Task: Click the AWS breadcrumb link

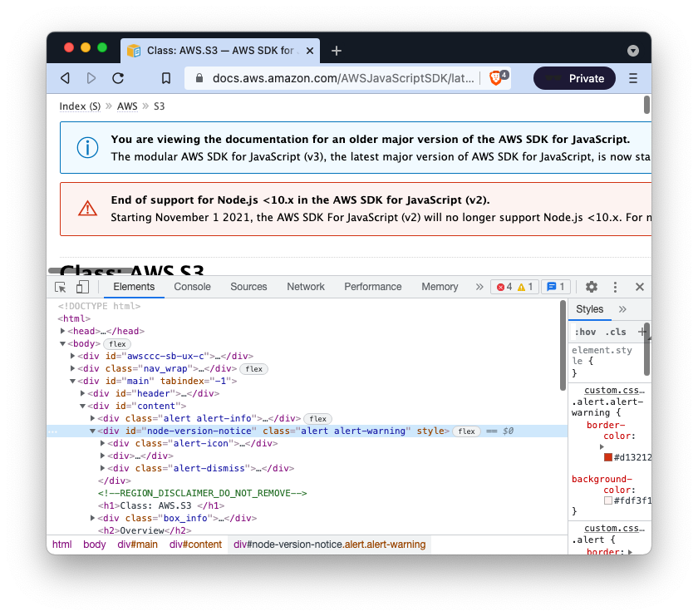Action: click(x=127, y=106)
